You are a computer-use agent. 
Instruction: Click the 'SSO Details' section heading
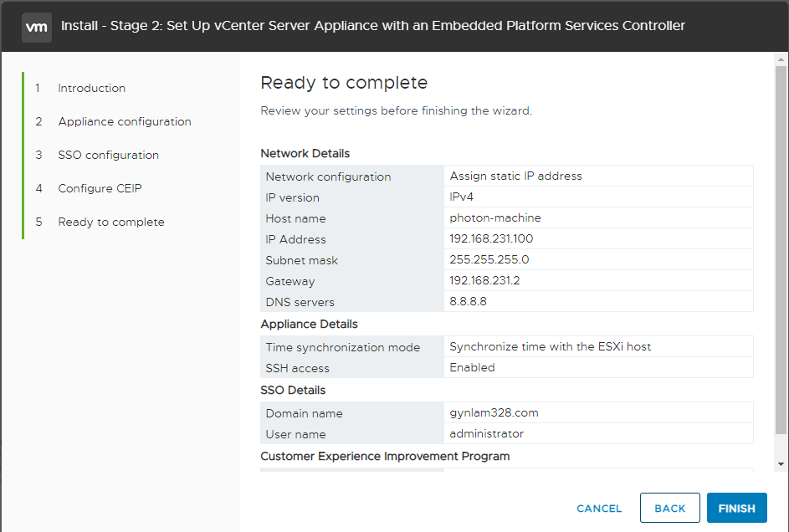pyautogui.click(x=293, y=390)
